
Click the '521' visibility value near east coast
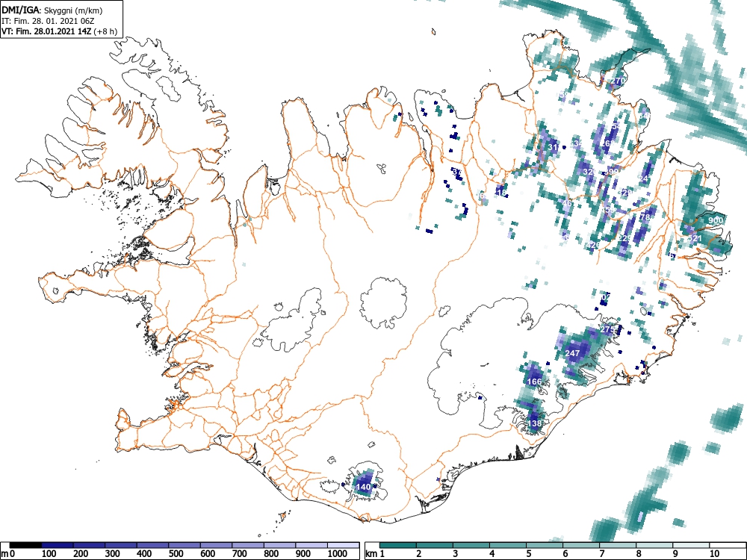click(695, 239)
